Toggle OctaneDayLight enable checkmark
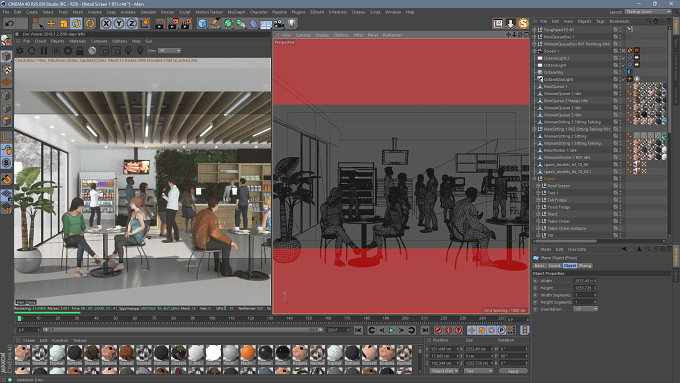The image size is (680, 383). (x=624, y=79)
